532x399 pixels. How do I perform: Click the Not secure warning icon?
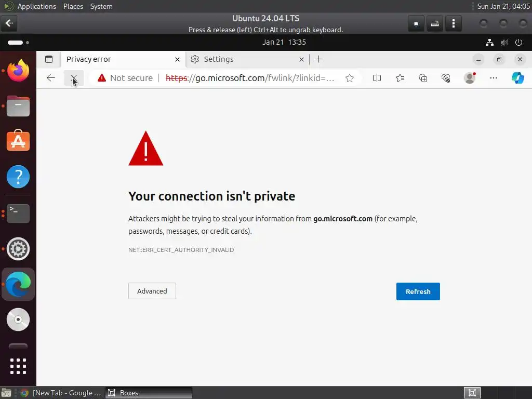pyautogui.click(x=102, y=78)
